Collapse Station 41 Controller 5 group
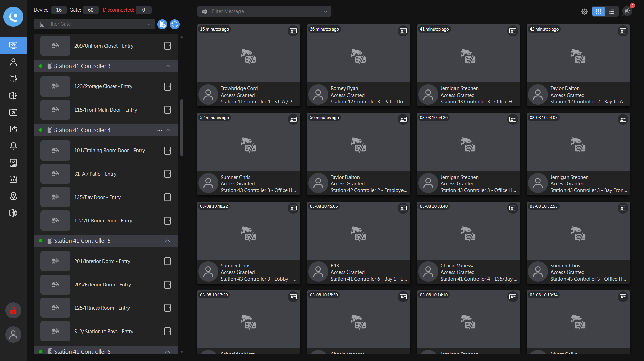The image size is (644, 361). (x=168, y=241)
